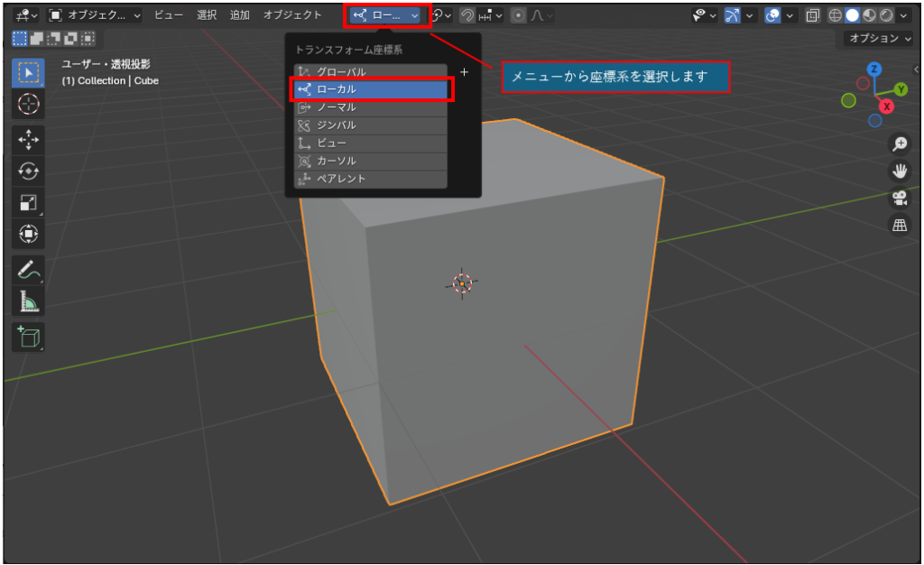Select the Measure tool
Screen dimensions: 924x565
click(x=28, y=301)
